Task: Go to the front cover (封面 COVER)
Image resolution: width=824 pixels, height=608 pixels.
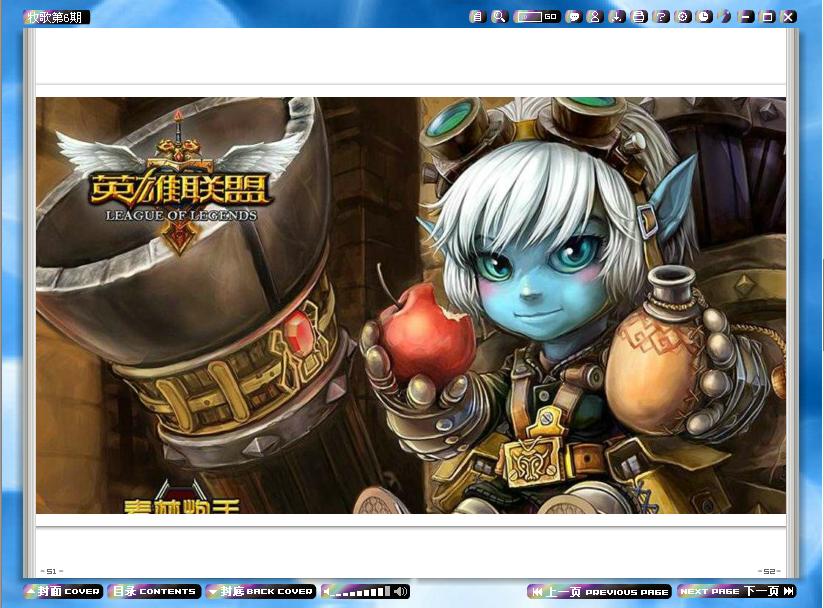Action: click(x=63, y=592)
